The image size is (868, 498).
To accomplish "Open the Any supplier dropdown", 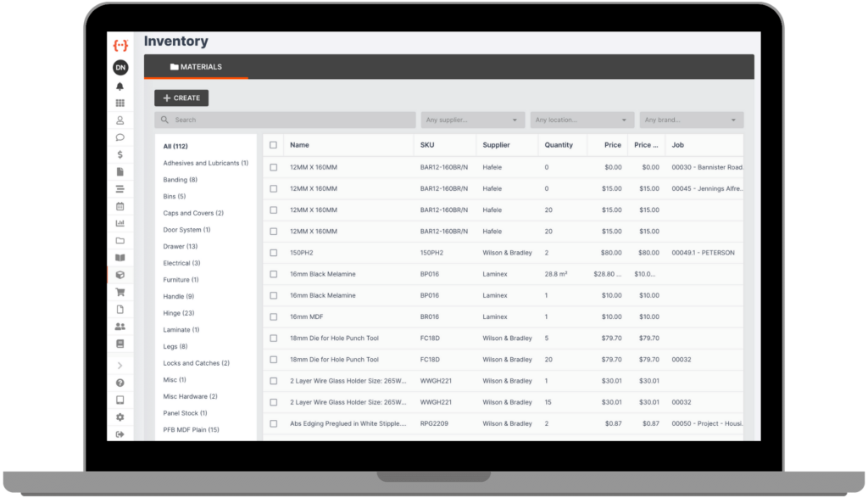I will coord(472,120).
